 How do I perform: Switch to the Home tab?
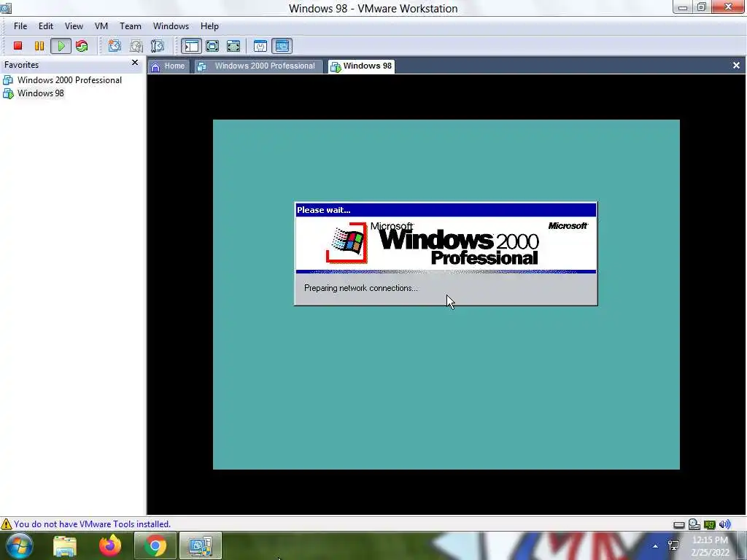pyautogui.click(x=169, y=66)
